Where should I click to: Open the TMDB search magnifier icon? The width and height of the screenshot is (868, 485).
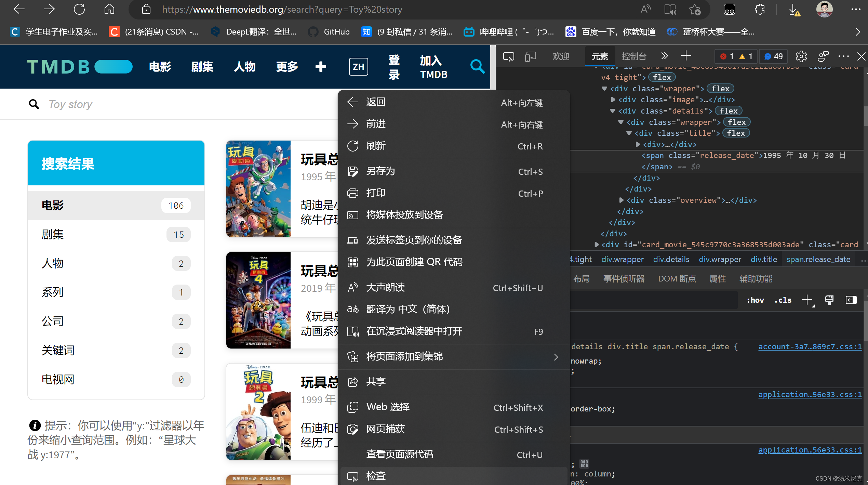477,67
